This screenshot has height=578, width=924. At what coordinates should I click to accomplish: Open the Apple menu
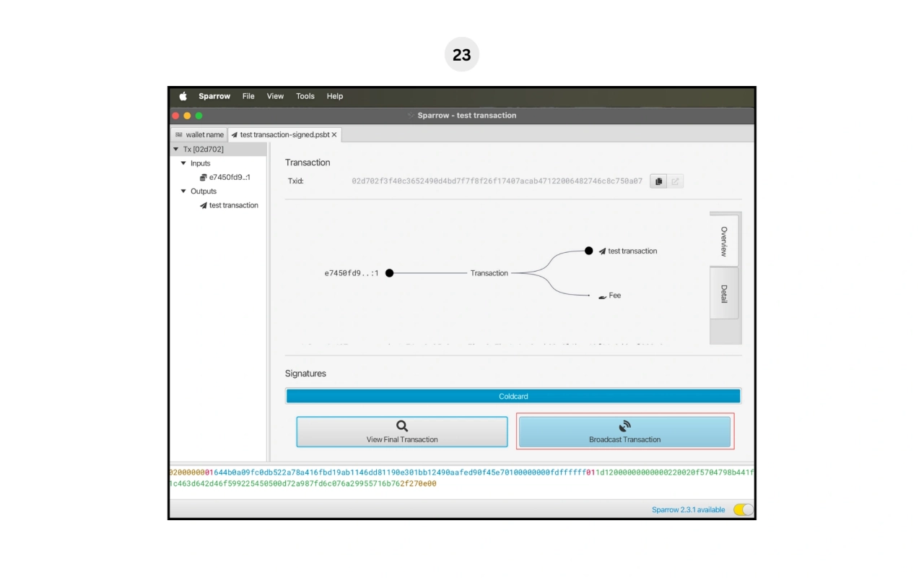pyautogui.click(x=183, y=96)
